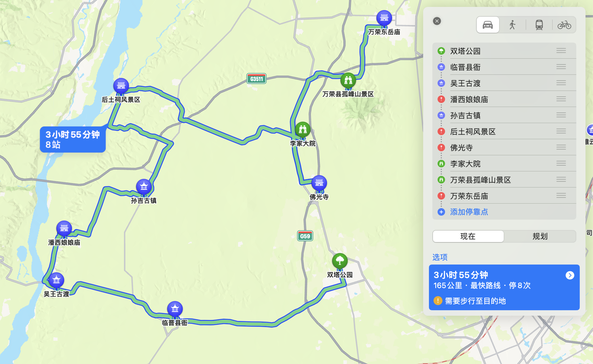Click the reorder handle for 孙吉古镇
Image resolution: width=593 pixels, height=364 pixels.
(x=561, y=115)
